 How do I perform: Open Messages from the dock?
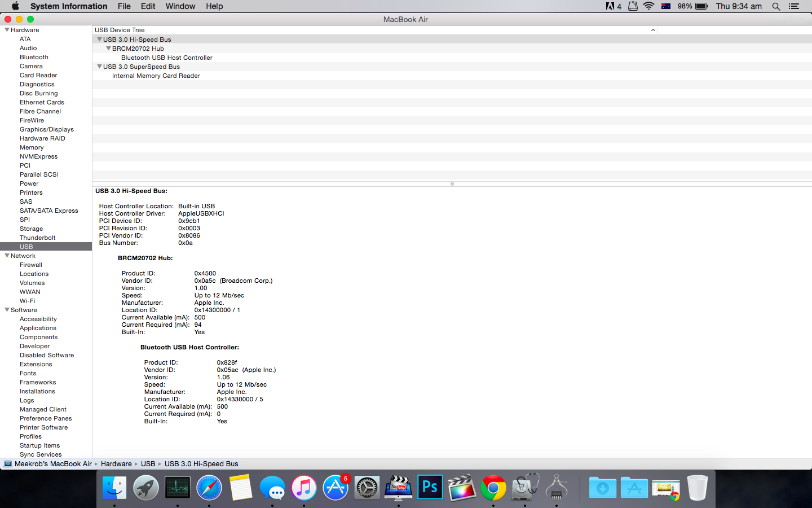pos(272,488)
